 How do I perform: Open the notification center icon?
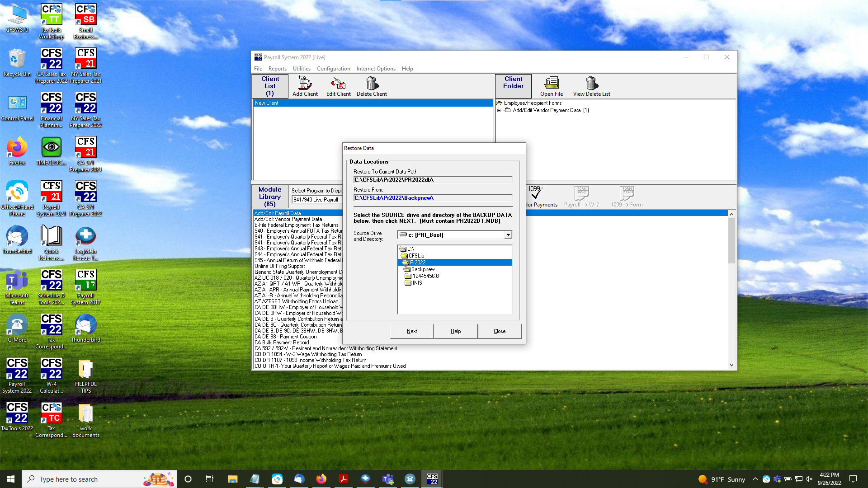coord(853,479)
